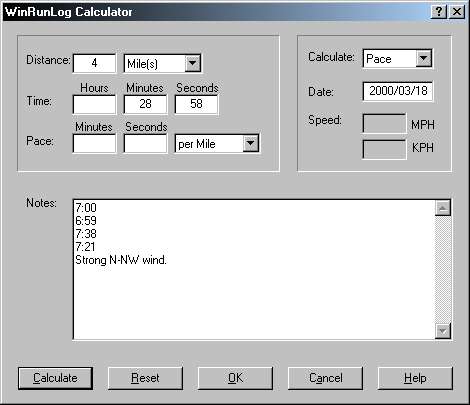Close the WinRunLog Calculator dialog
The image size is (470, 405).
click(x=457, y=12)
